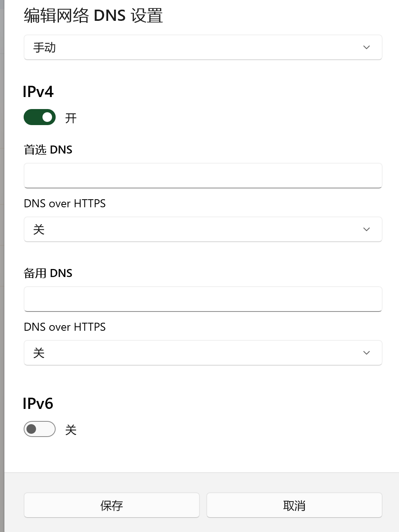Expand DNS over HTTPS dropdown under 首选 DNS
The width and height of the screenshot is (399, 532).
(x=203, y=229)
